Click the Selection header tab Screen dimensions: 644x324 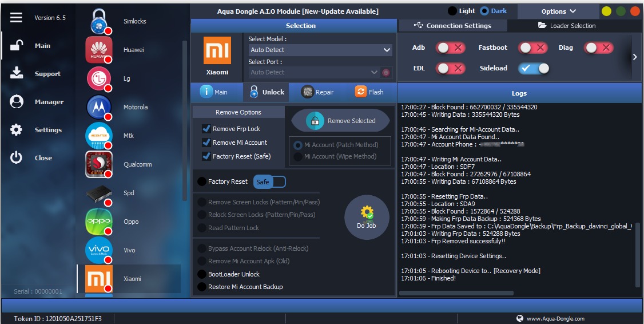click(294, 26)
